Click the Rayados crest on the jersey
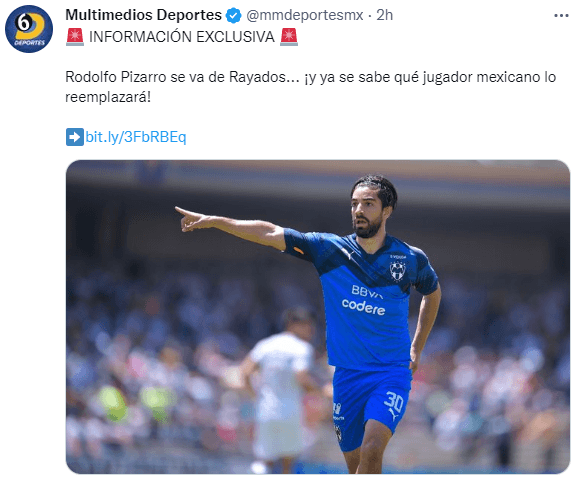 [397, 270]
